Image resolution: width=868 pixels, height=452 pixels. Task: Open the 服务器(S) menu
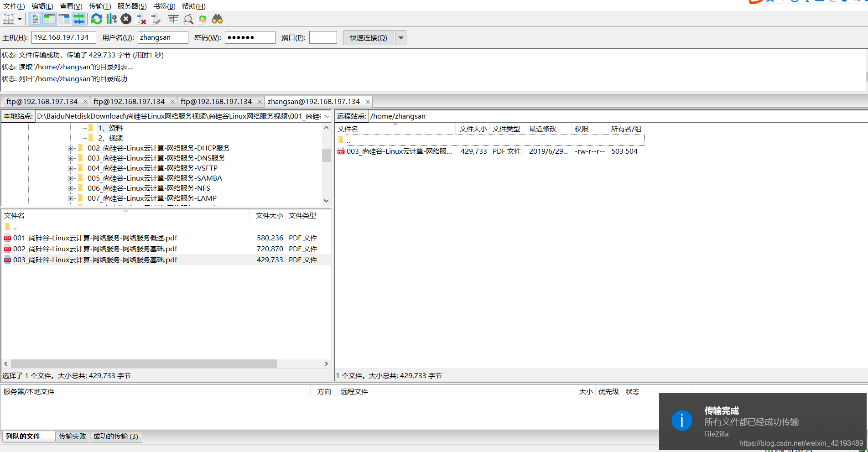pyautogui.click(x=132, y=6)
